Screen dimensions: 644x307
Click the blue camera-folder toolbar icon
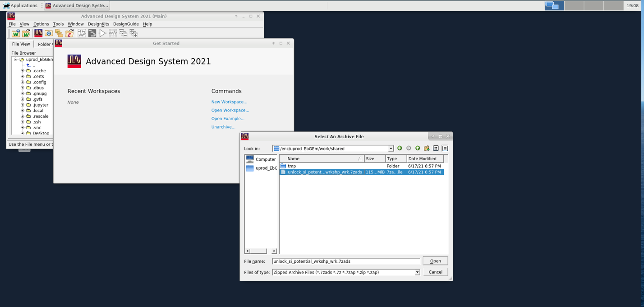click(49, 33)
